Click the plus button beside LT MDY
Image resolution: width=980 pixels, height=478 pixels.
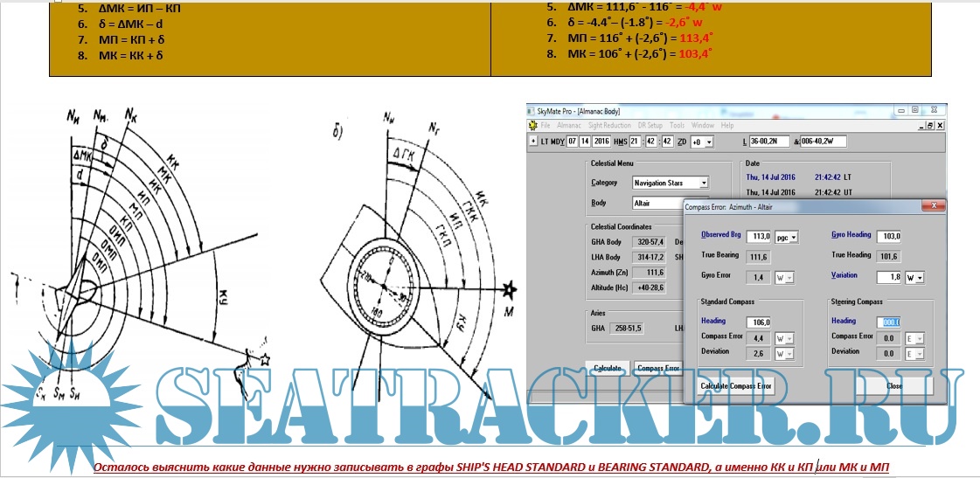tap(533, 142)
